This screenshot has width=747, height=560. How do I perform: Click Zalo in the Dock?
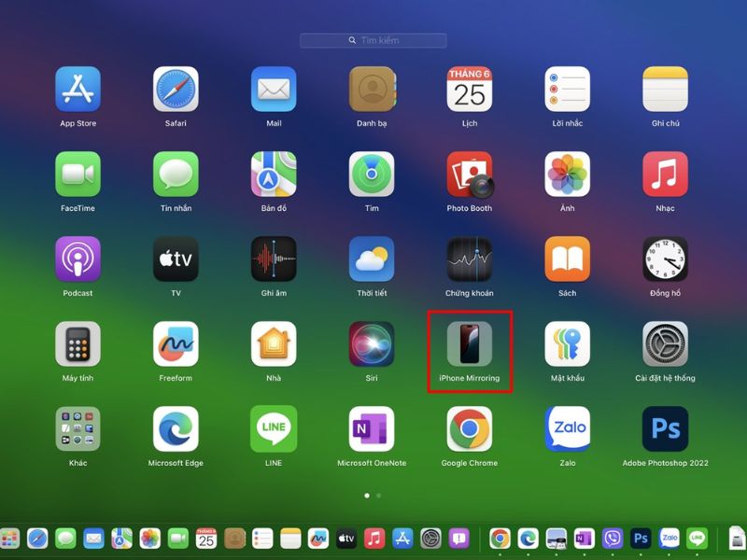[669, 539]
